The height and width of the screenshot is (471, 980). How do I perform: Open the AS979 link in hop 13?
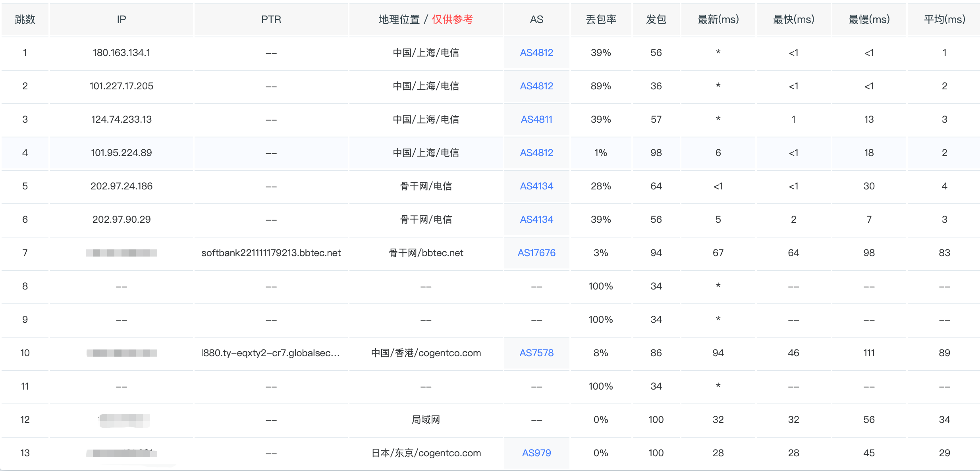tap(536, 453)
